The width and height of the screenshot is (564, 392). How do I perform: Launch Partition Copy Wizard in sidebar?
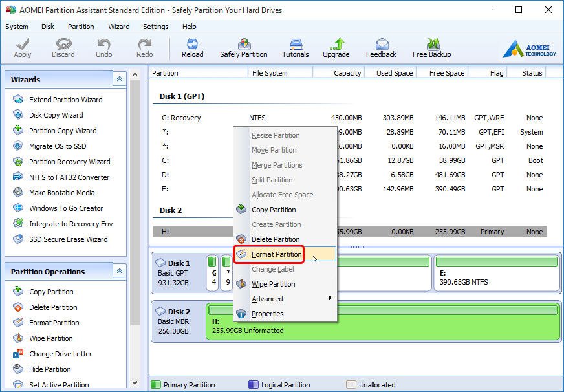(x=55, y=131)
